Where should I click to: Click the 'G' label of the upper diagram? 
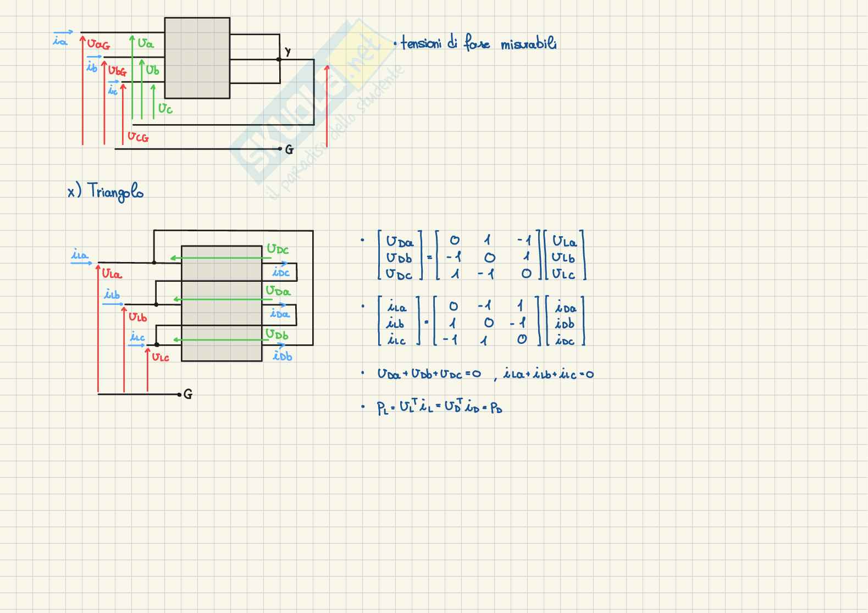click(x=289, y=149)
